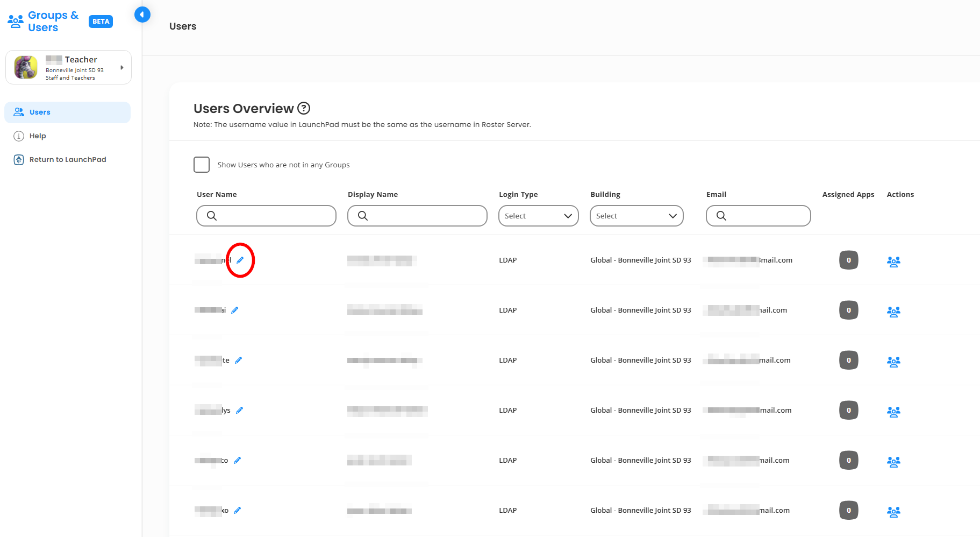Click Return to LaunchPad link
980x537 pixels.
click(x=67, y=159)
